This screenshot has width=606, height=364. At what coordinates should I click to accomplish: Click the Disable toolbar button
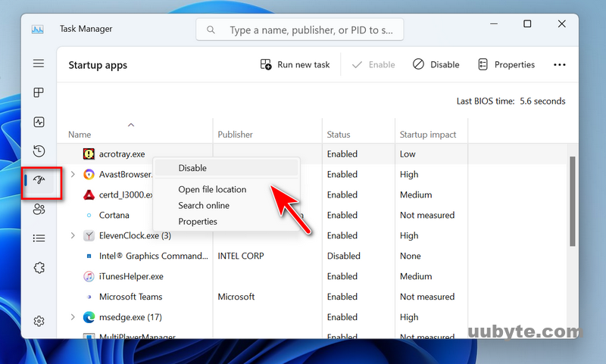coord(436,64)
